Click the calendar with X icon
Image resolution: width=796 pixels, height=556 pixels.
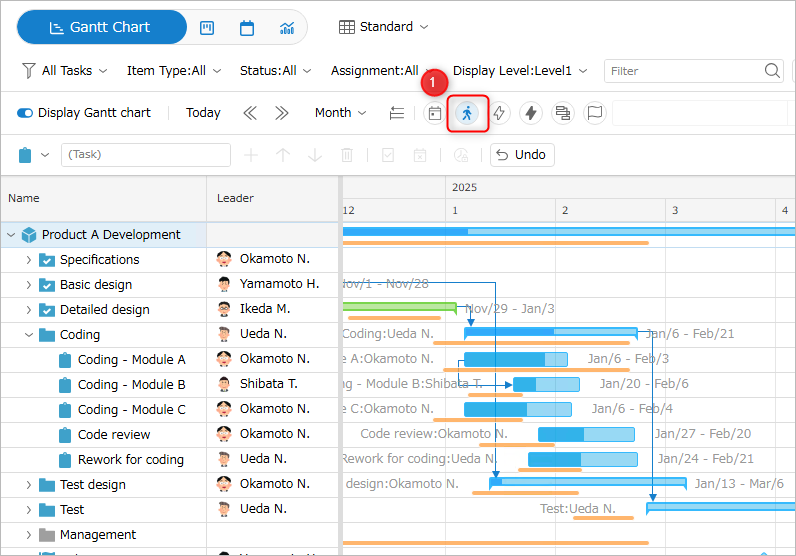(420, 155)
